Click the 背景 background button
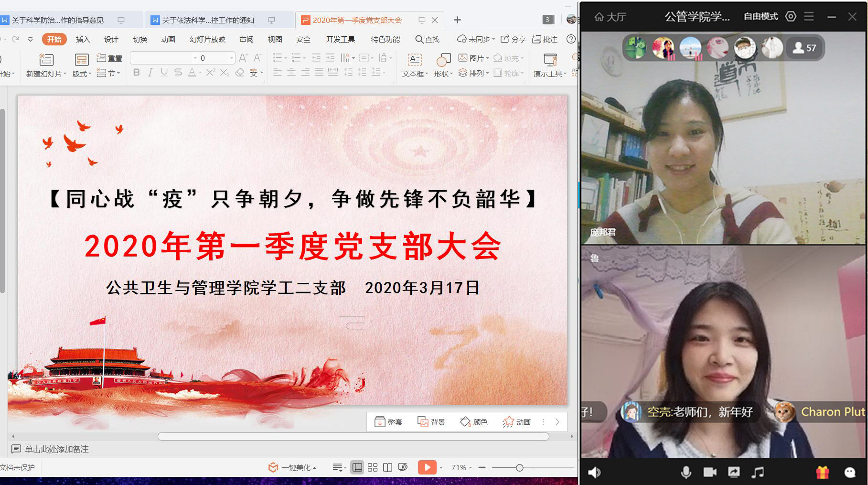This screenshot has width=868, height=485. [x=431, y=422]
